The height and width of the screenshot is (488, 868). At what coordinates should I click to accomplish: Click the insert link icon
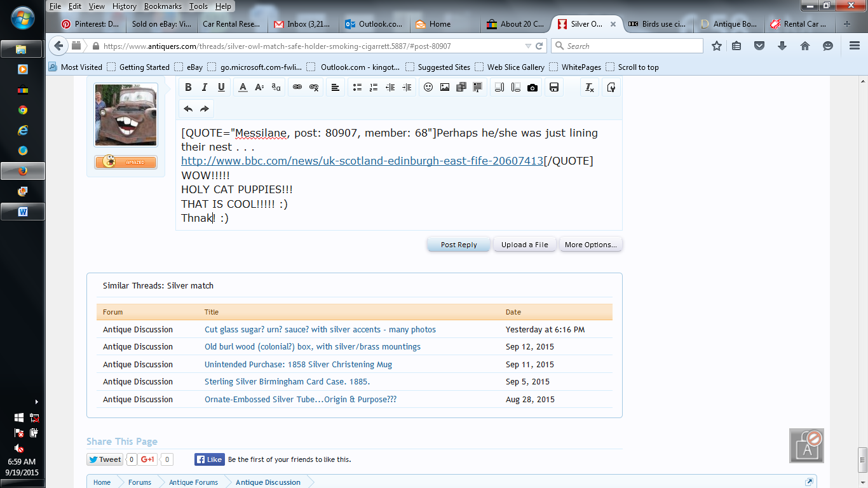297,88
